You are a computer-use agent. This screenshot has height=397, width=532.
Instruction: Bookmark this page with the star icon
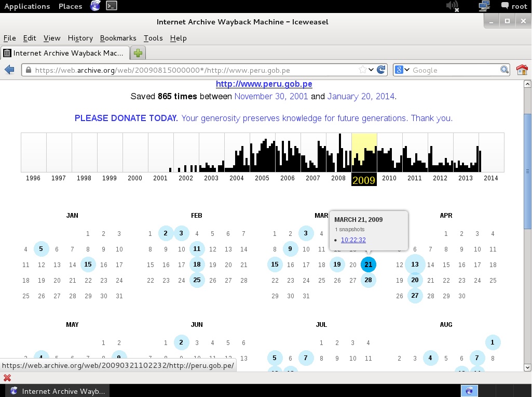tap(362, 70)
